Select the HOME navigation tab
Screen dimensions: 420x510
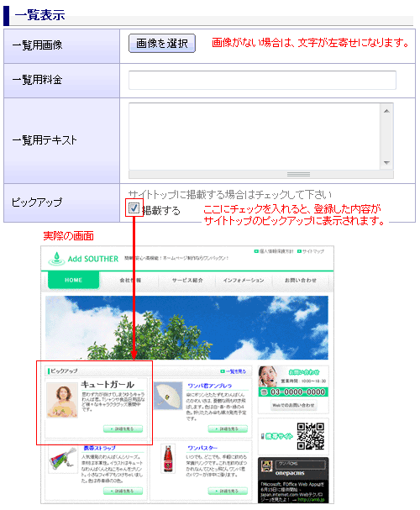coord(73,280)
